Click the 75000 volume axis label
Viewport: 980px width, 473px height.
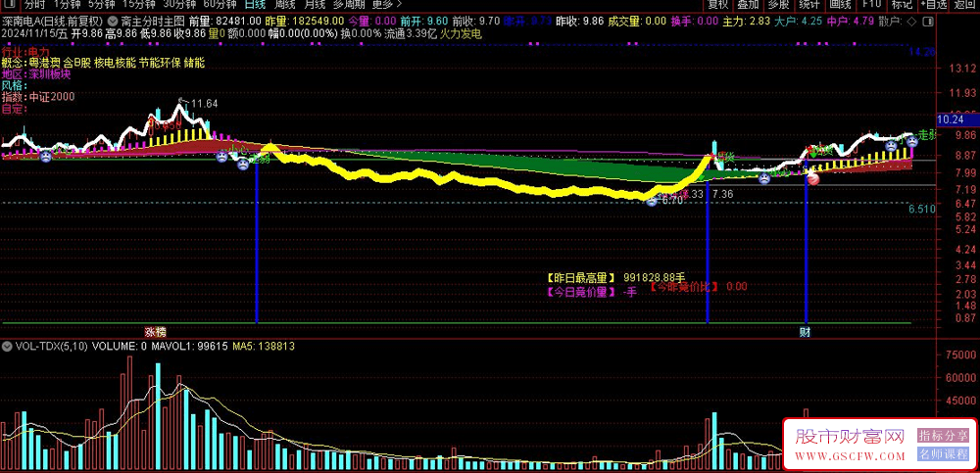(960, 354)
